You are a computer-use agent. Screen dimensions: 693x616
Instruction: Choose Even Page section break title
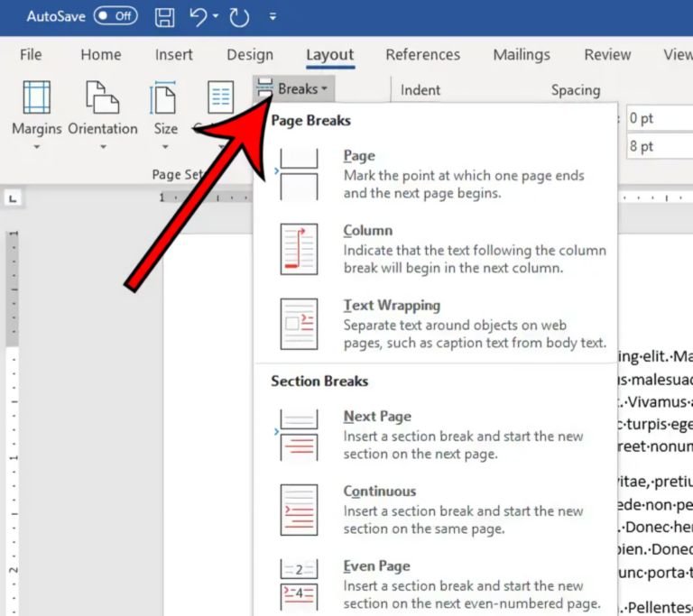point(376,566)
